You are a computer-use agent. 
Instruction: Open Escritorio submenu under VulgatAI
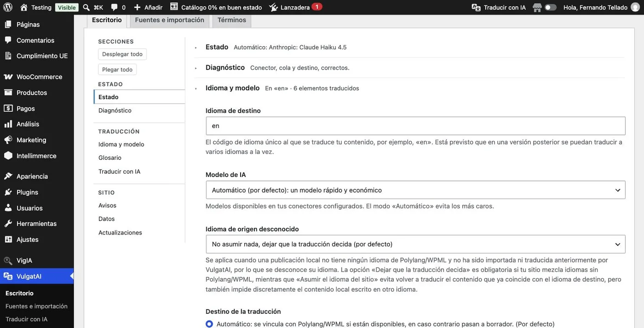[x=19, y=293]
